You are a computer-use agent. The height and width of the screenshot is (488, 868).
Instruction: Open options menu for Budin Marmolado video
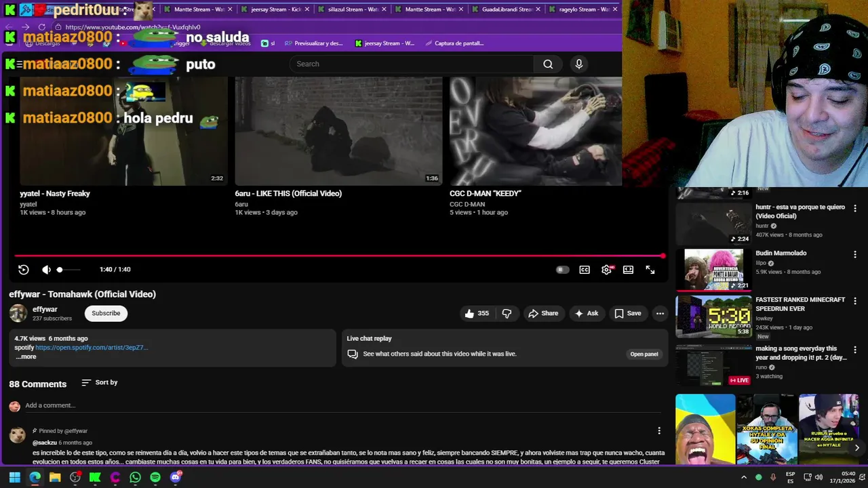(x=855, y=255)
